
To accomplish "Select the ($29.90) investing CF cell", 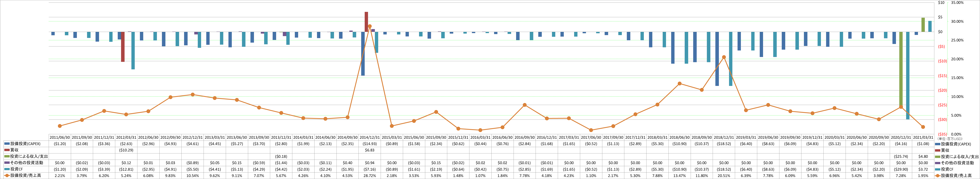I will pyautogui.click(x=901, y=169).
